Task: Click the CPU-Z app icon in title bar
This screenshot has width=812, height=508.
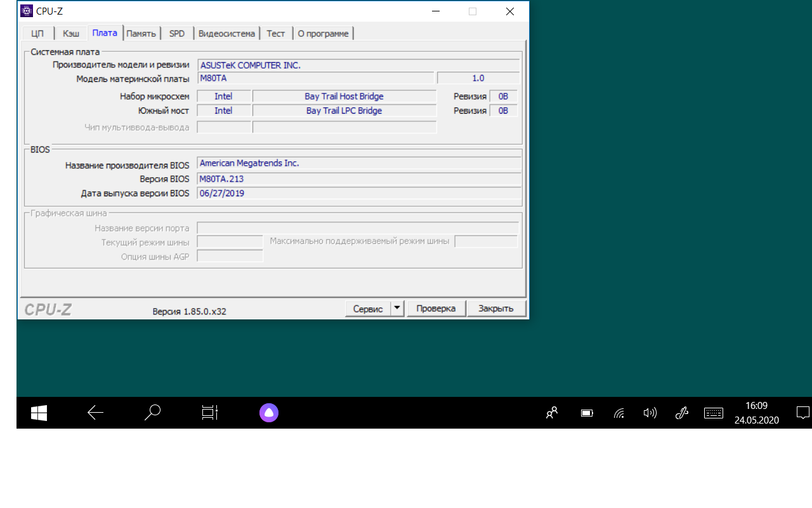Action: [27, 11]
